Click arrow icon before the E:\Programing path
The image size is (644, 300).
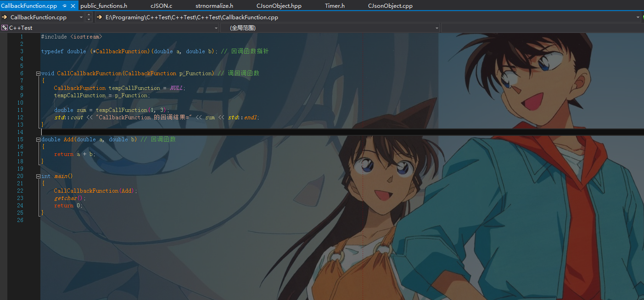(99, 17)
